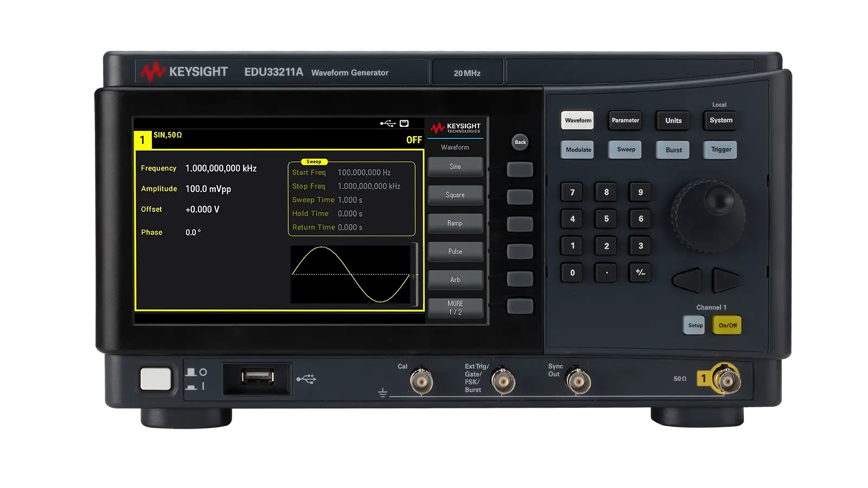Image resolution: width=868 pixels, height=488 pixels.
Task: Tap numeric key 3
Action: pyautogui.click(x=641, y=246)
